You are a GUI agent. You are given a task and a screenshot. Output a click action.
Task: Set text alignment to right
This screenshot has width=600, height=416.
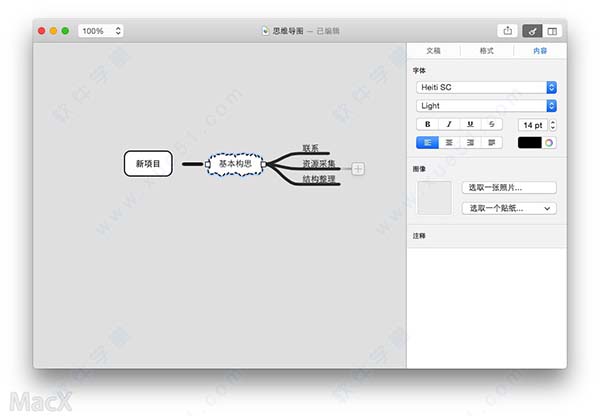pos(470,143)
